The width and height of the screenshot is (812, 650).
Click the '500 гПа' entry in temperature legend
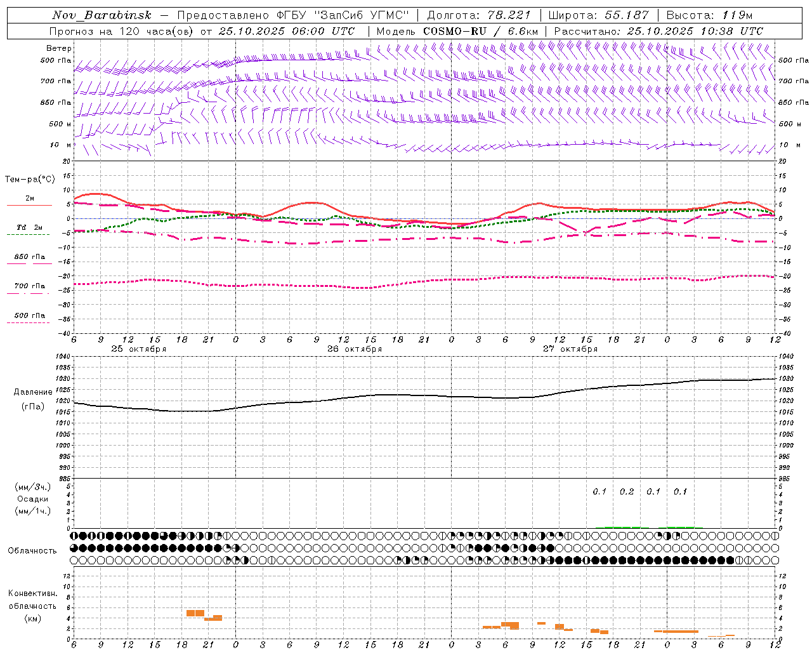30,315
